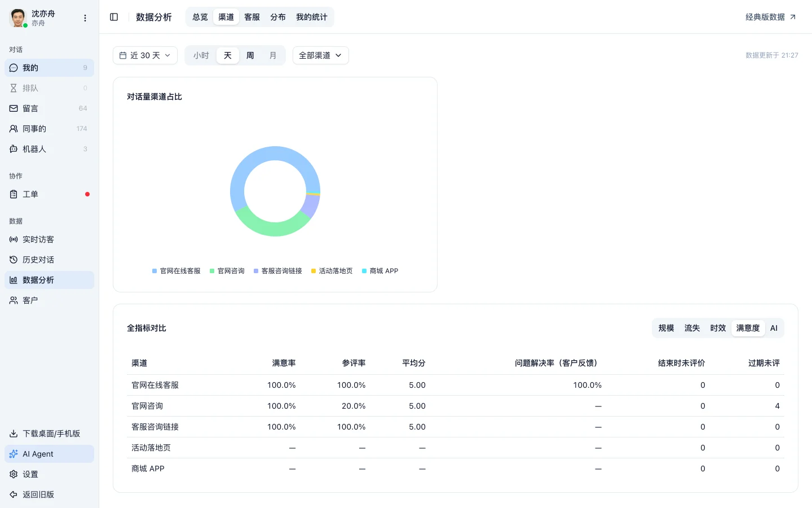The height and width of the screenshot is (508, 812).
Task: Open 我的 conversations in sidebar
Action: [x=49, y=68]
